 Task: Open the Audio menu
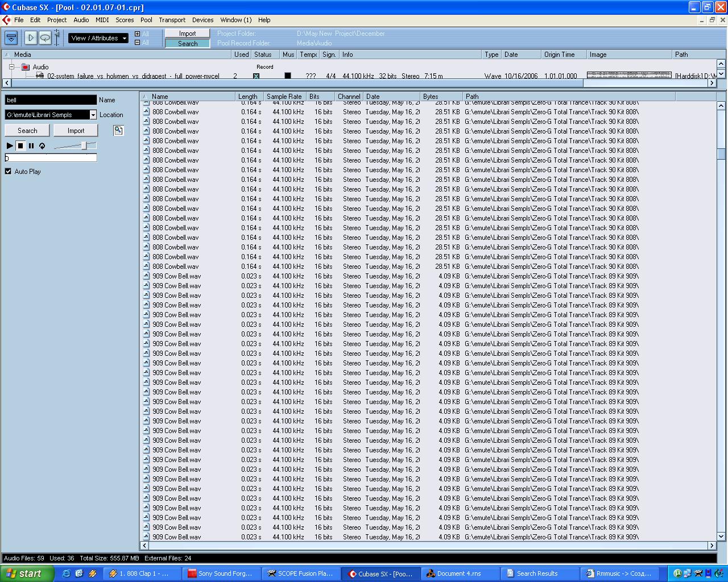tap(81, 20)
